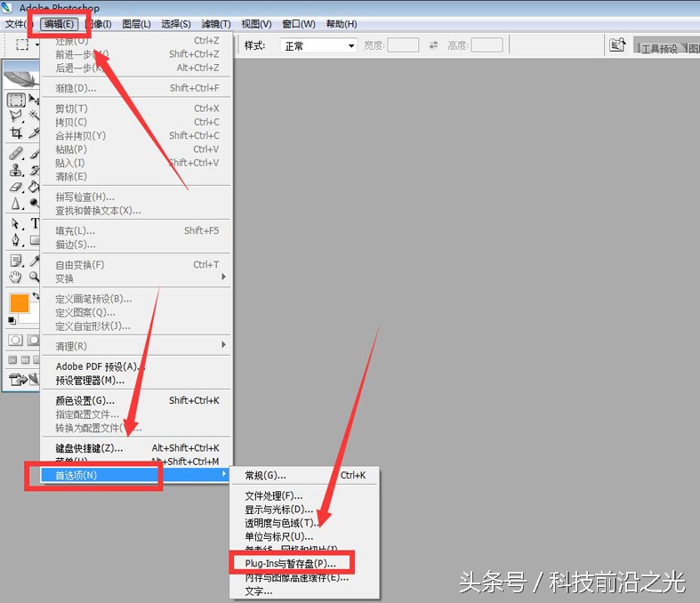Image resolution: width=700 pixels, height=603 pixels.
Task: Select the Pen tool
Action: [16, 240]
